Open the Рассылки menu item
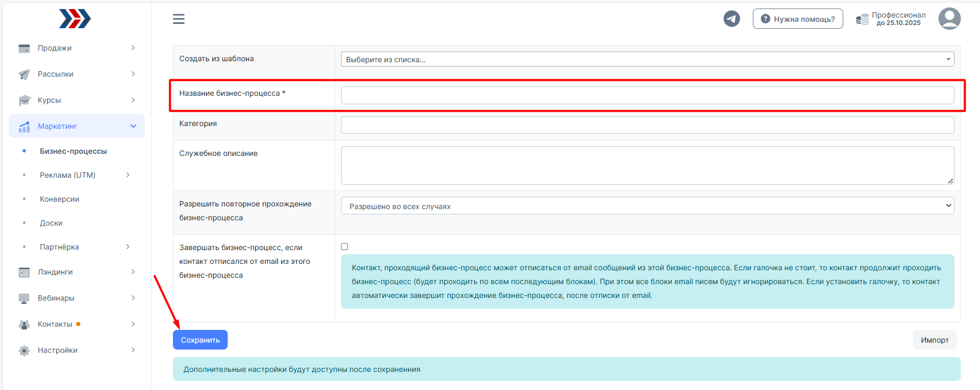The width and height of the screenshot is (980, 390). pos(77,74)
